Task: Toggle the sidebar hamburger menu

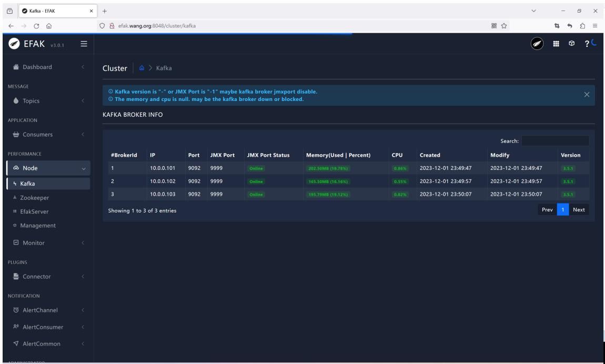Action: pyautogui.click(x=84, y=44)
